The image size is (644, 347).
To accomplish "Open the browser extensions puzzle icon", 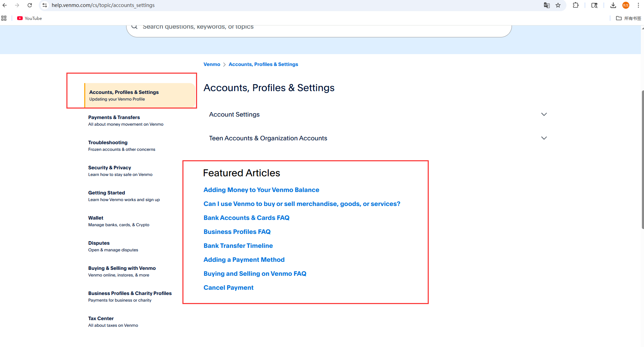I will pos(576,5).
